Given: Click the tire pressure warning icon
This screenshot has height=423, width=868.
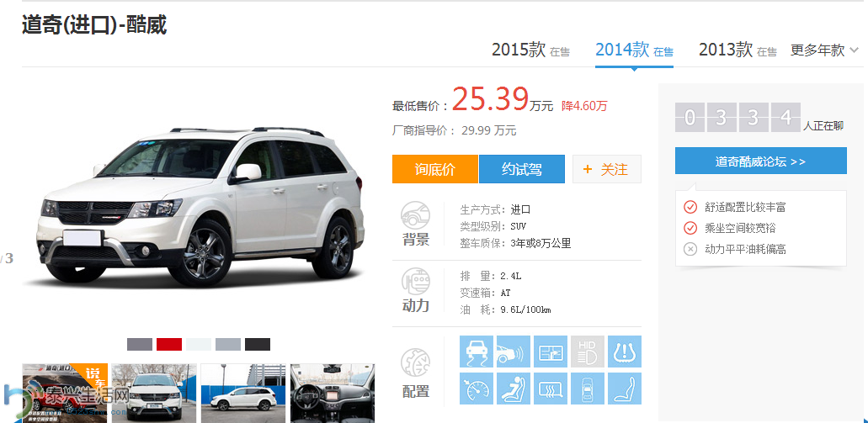Looking at the screenshot, I should pyautogui.click(x=625, y=352).
